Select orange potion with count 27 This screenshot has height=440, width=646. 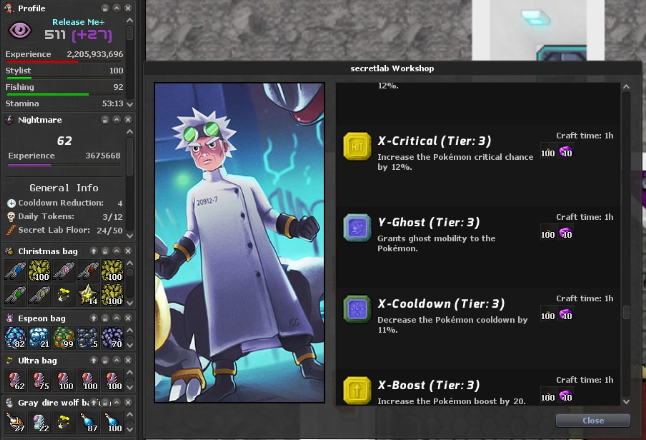coord(16,422)
